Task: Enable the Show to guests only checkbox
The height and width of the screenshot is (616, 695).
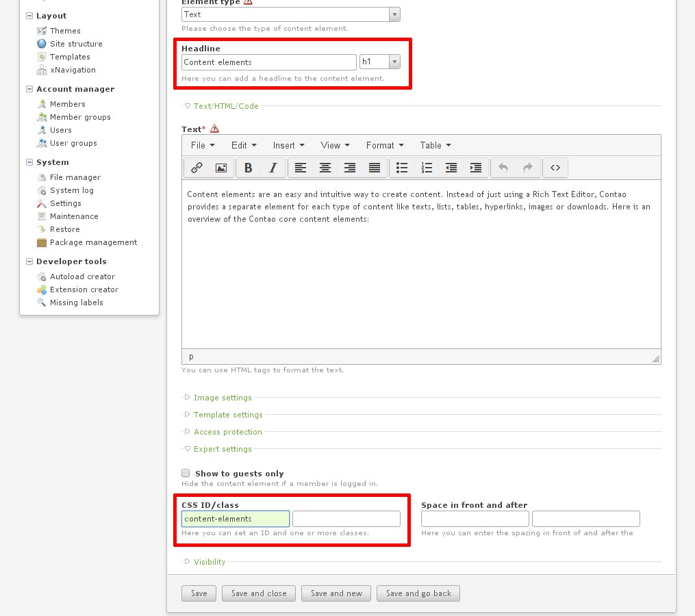Action: click(x=186, y=473)
